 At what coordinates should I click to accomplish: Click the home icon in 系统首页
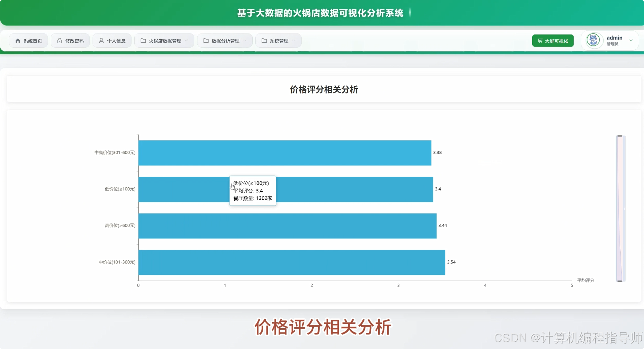[x=18, y=41]
